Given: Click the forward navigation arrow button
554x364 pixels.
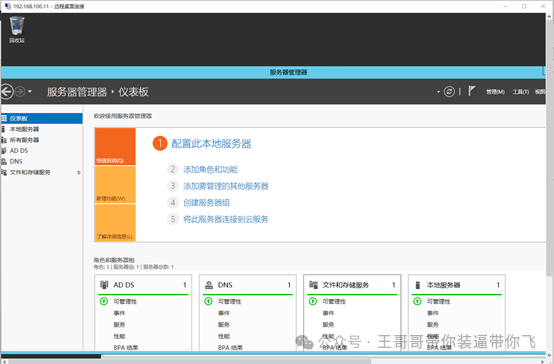Looking at the screenshot, I should 20,92.
